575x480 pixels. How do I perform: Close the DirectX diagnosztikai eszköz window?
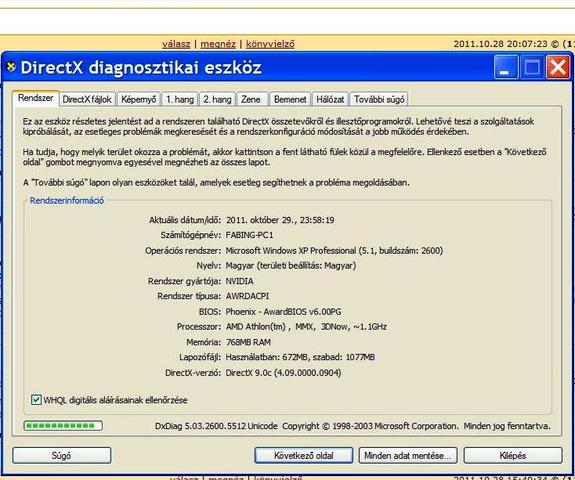(558, 67)
